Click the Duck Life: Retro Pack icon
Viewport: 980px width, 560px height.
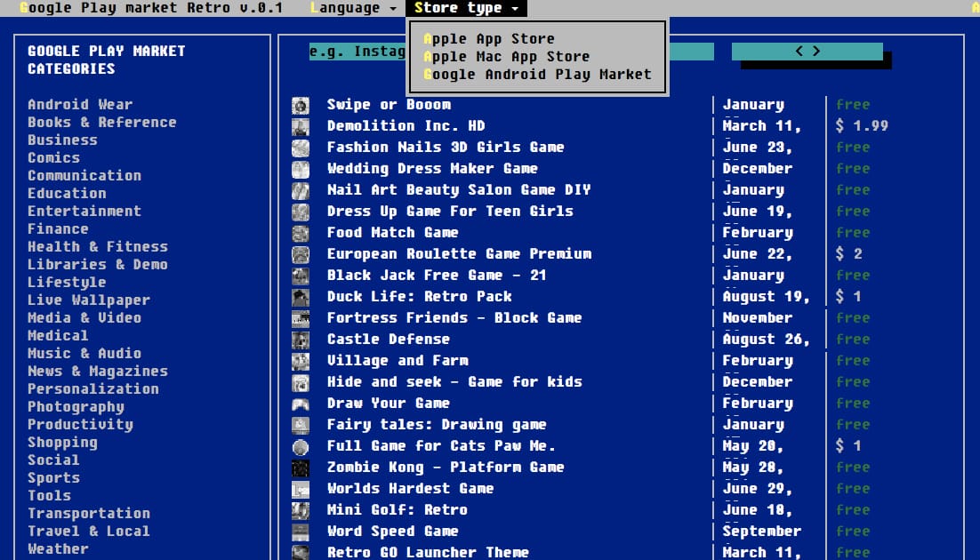pos(301,297)
